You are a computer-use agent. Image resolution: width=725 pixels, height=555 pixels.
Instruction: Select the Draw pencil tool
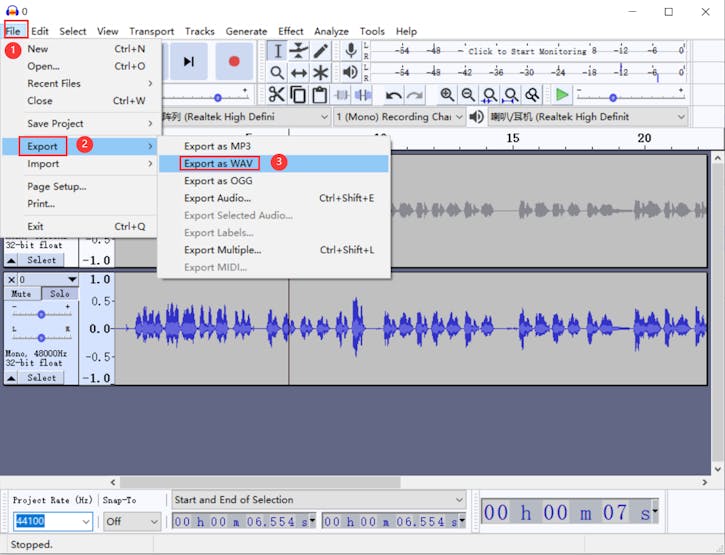321,51
